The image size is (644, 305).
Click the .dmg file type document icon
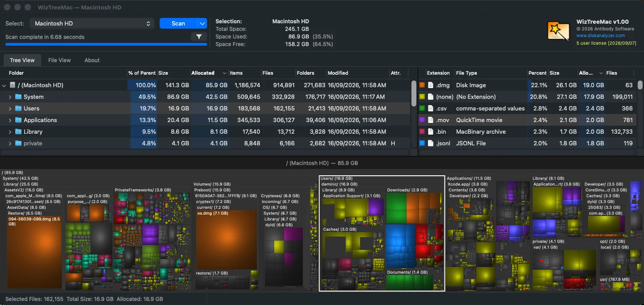pyautogui.click(x=430, y=85)
